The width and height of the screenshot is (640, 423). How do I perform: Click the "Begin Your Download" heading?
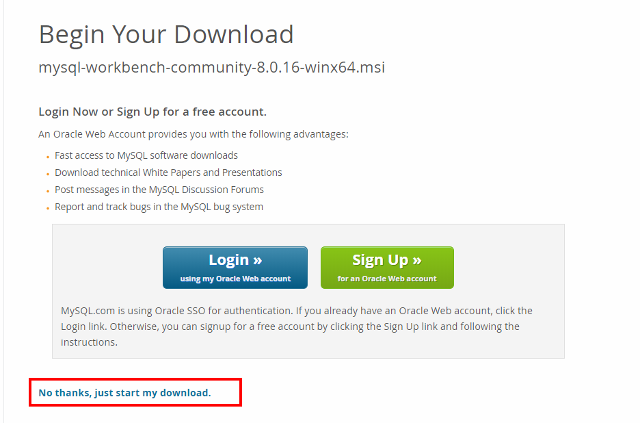tap(166, 34)
